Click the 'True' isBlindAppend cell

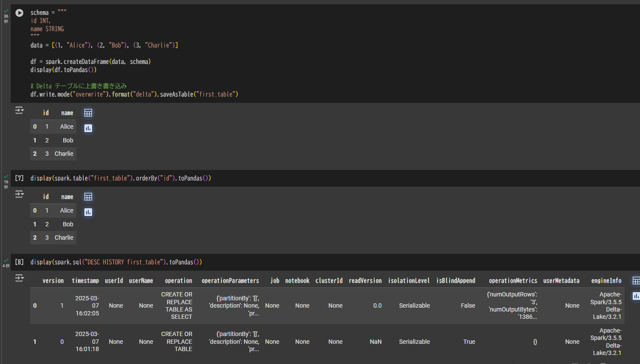pyautogui.click(x=469, y=342)
